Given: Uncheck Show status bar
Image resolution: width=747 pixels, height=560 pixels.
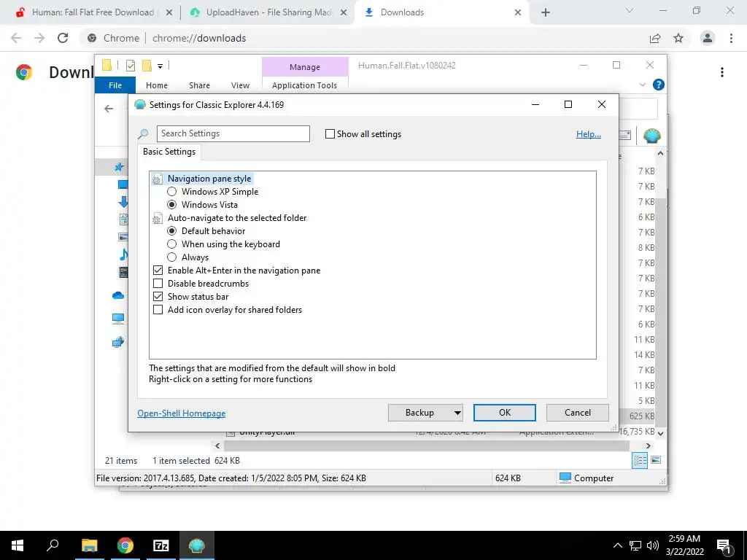Looking at the screenshot, I should pyautogui.click(x=158, y=297).
